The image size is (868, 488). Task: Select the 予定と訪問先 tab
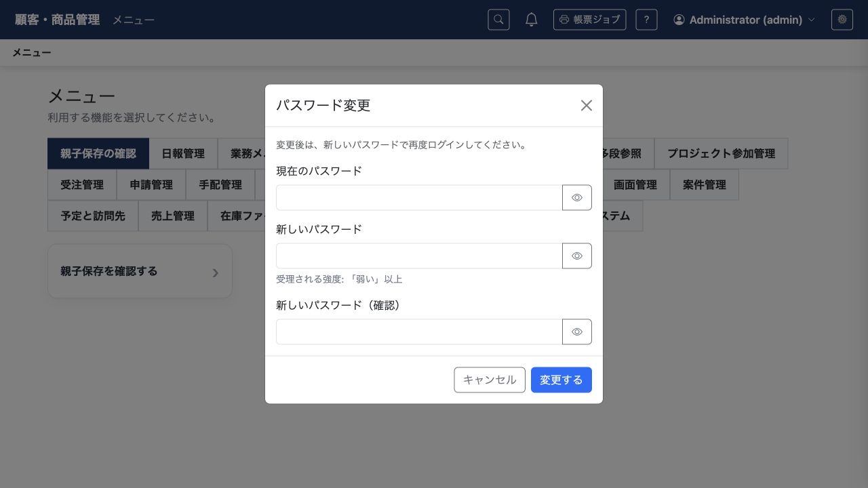93,216
